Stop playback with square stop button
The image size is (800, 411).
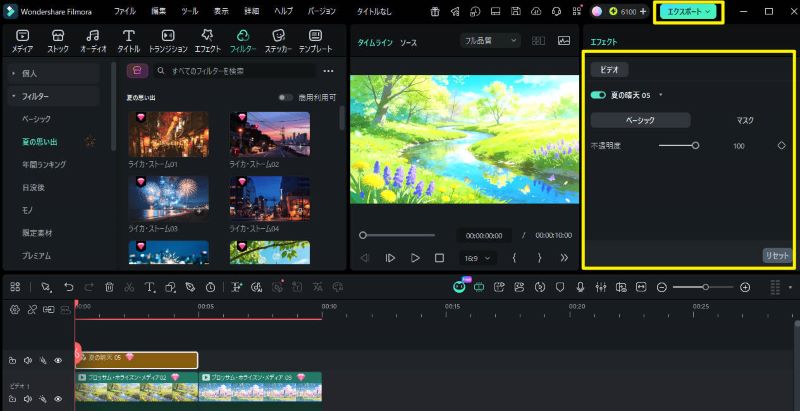point(439,258)
